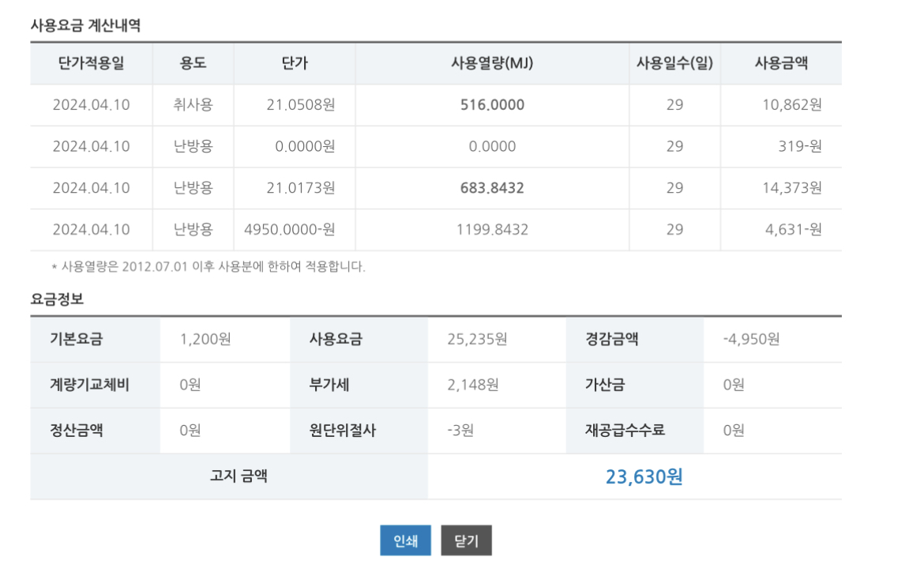Click the 14,373원 amount cell
The height and width of the screenshot is (576, 924).
(791, 188)
